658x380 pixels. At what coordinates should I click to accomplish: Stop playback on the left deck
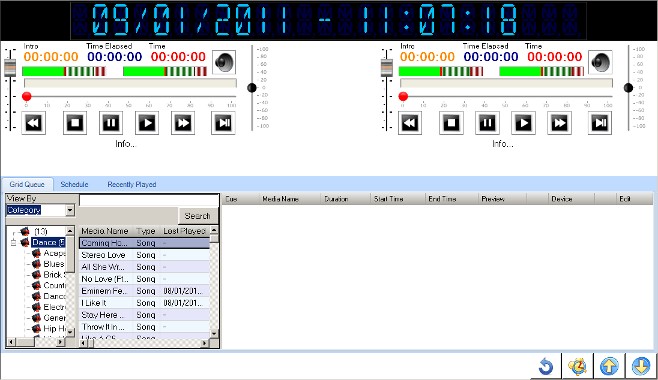click(75, 123)
